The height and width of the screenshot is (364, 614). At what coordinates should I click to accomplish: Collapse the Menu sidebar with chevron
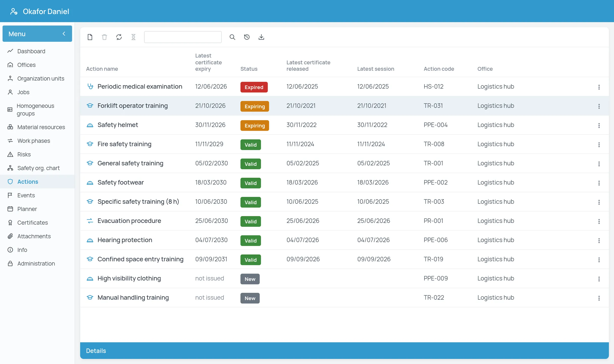64,34
